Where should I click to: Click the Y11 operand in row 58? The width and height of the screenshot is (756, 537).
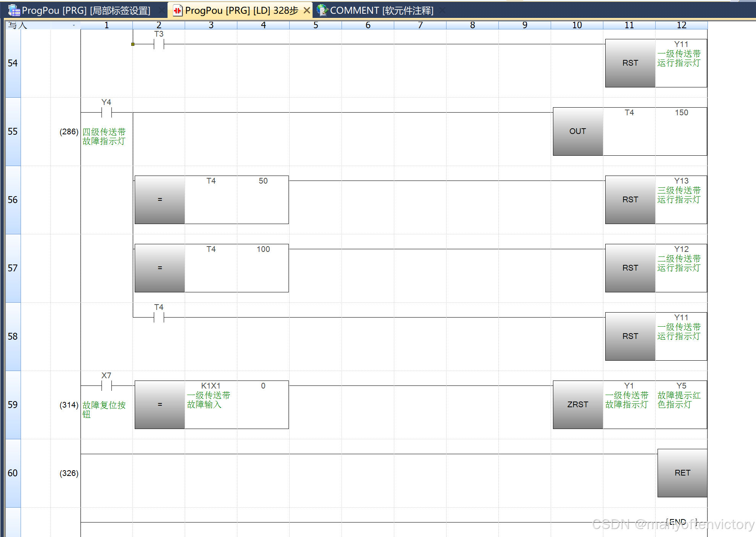tap(681, 318)
